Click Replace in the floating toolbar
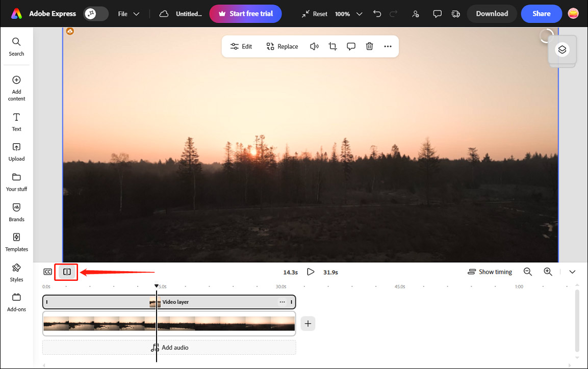The image size is (588, 369). coord(282,46)
